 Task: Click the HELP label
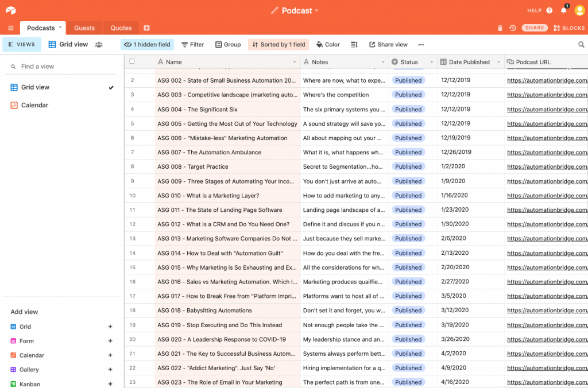pos(535,10)
